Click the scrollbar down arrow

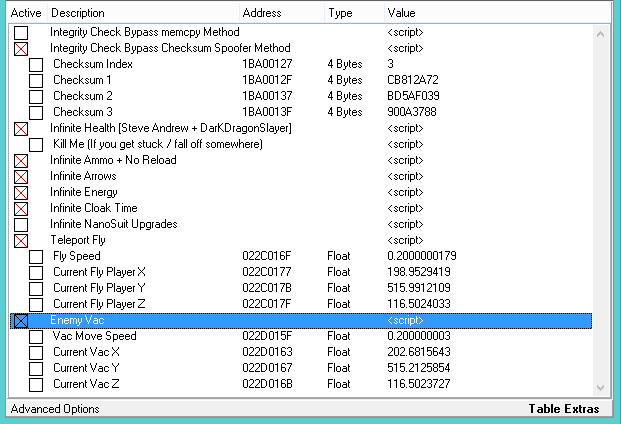point(600,388)
